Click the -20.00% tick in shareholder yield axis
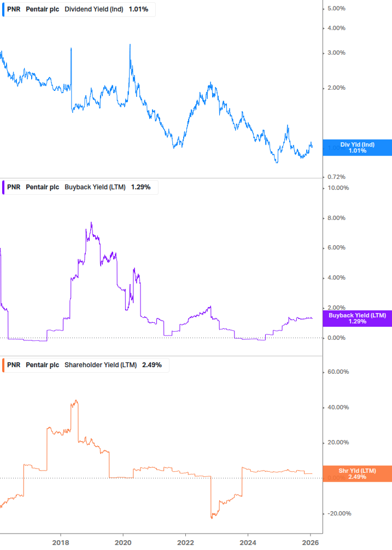 click(x=339, y=513)
